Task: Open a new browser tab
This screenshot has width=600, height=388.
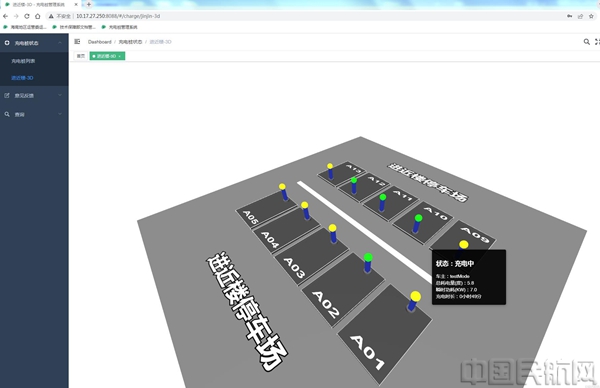Action: point(89,5)
